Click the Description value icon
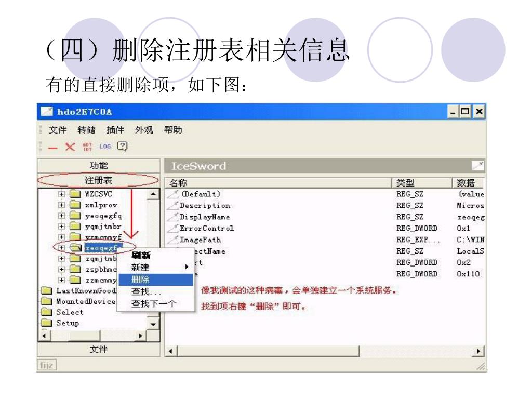This screenshot has width=532, height=399. coord(173,206)
